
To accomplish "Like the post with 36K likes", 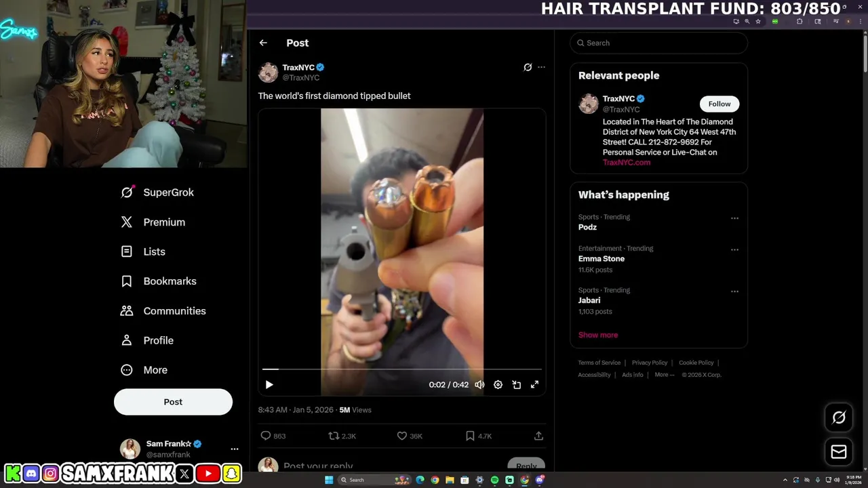I will (x=402, y=436).
